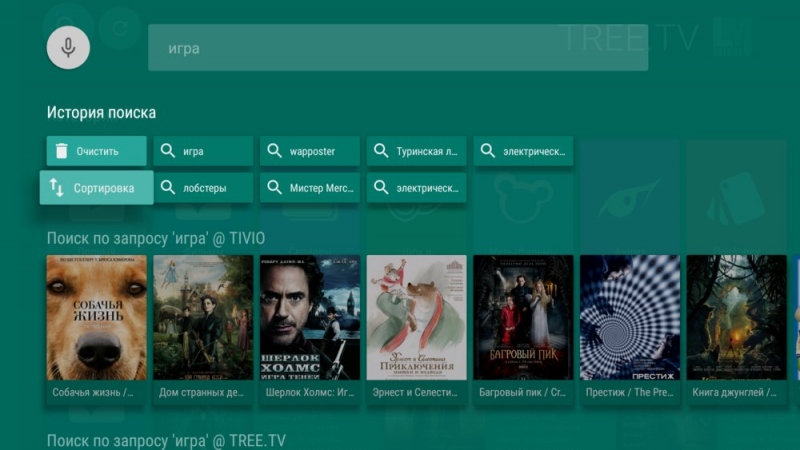Click the magnifier icon next to 'Мистер Мерс...'
This screenshot has height=450, width=800.
274,187
